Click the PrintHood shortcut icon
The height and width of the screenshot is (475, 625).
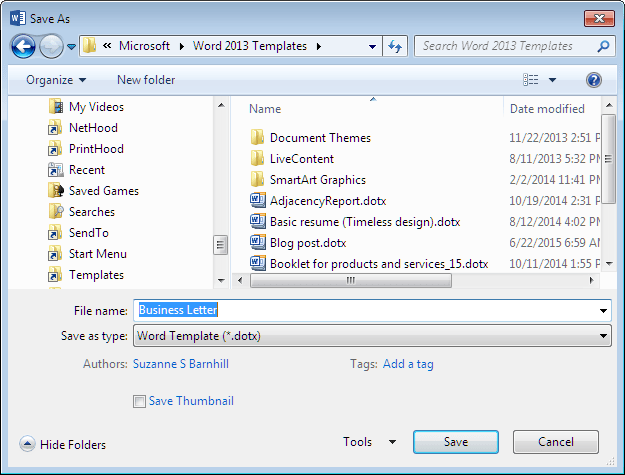click(x=55, y=149)
